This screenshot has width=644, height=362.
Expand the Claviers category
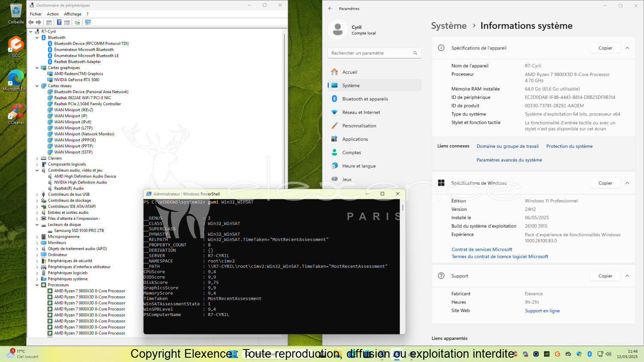tap(37, 158)
